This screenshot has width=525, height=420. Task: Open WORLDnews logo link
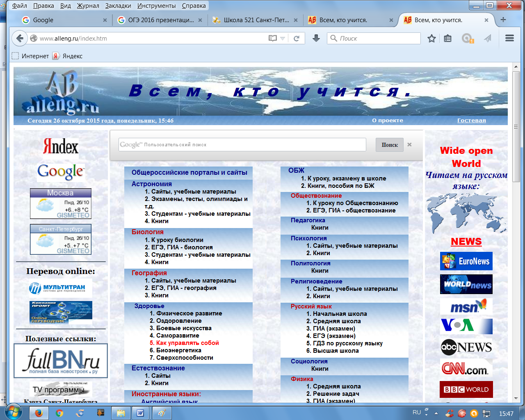(x=466, y=284)
